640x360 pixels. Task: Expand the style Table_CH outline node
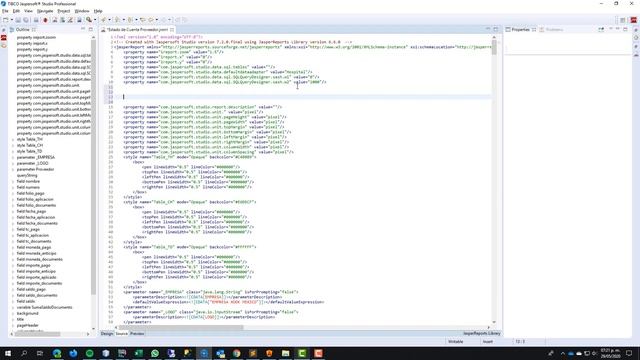pos(13,145)
